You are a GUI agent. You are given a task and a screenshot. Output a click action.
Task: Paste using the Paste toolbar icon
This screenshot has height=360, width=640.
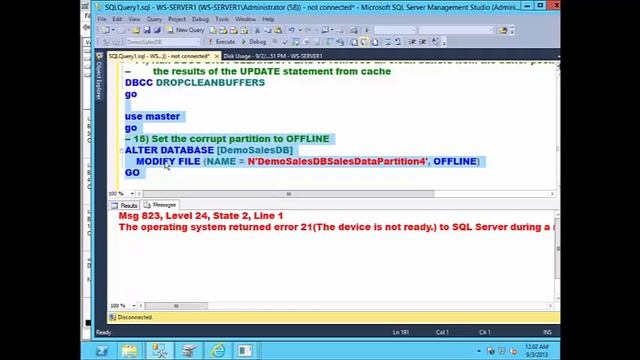pos(278,30)
